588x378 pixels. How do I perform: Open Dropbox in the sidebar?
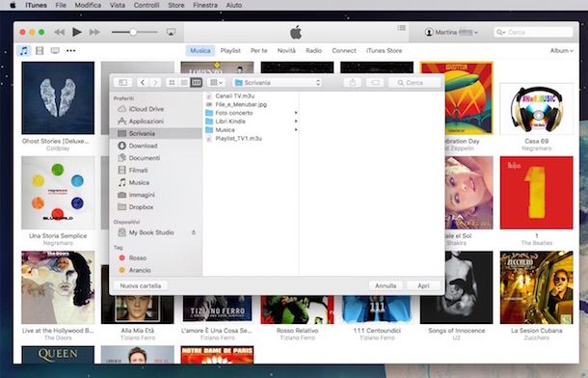pyautogui.click(x=141, y=207)
